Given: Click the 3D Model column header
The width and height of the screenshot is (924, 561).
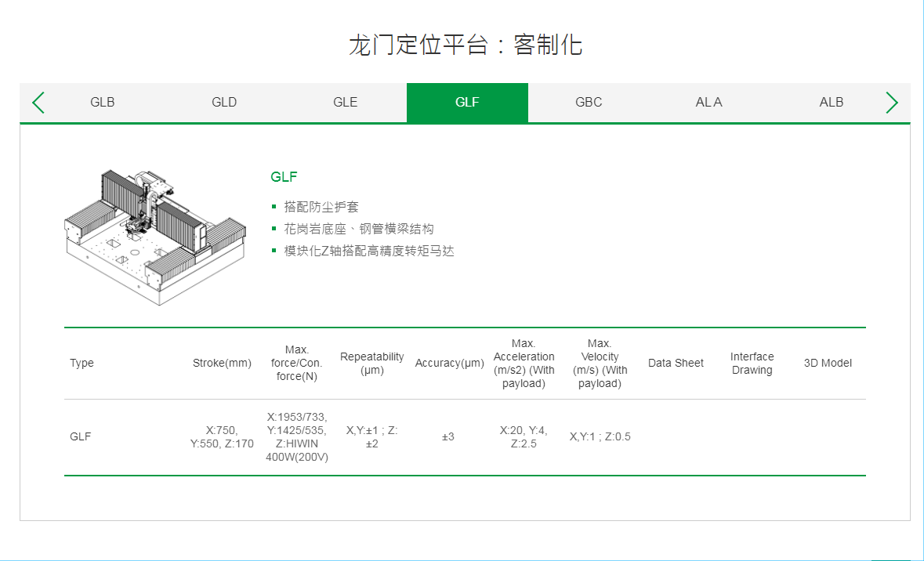Looking at the screenshot, I should pyautogui.click(x=828, y=363).
